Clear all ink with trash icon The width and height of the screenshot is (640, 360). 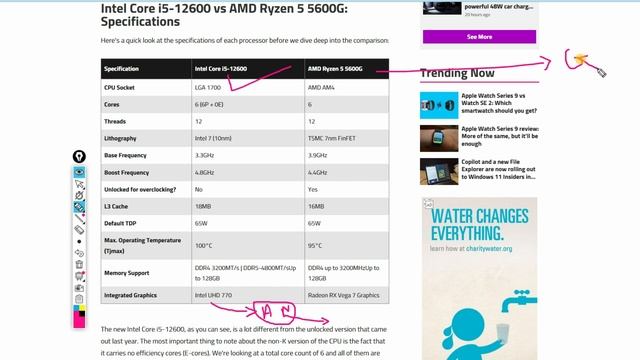[79, 264]
